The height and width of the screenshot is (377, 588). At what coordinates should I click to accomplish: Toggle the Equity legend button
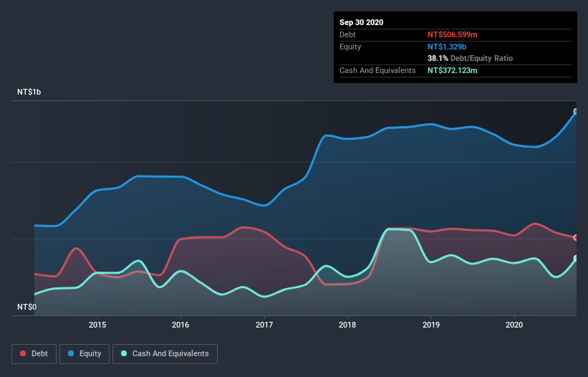tap(85, 354)
